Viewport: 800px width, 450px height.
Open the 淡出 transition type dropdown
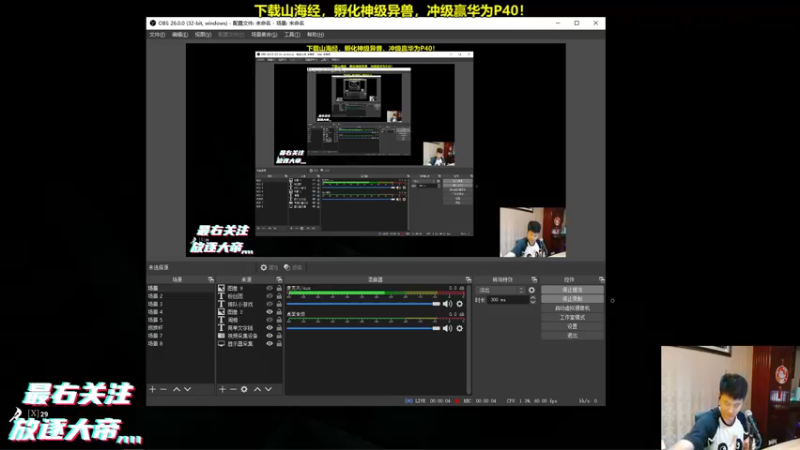click(x=500, y=290)
